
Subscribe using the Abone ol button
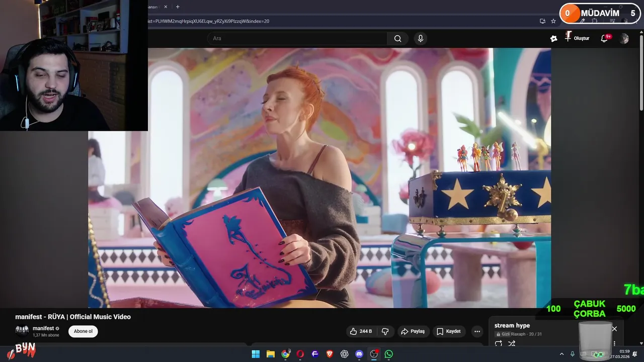coord(83,331)
